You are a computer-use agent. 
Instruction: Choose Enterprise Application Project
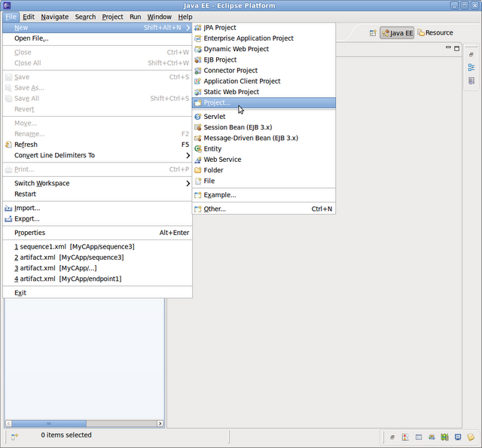click(x=264, y=38)
